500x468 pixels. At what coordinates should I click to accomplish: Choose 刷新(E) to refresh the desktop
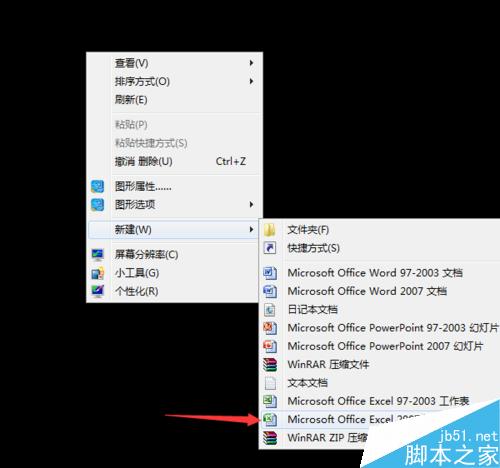tap(174, 100)
